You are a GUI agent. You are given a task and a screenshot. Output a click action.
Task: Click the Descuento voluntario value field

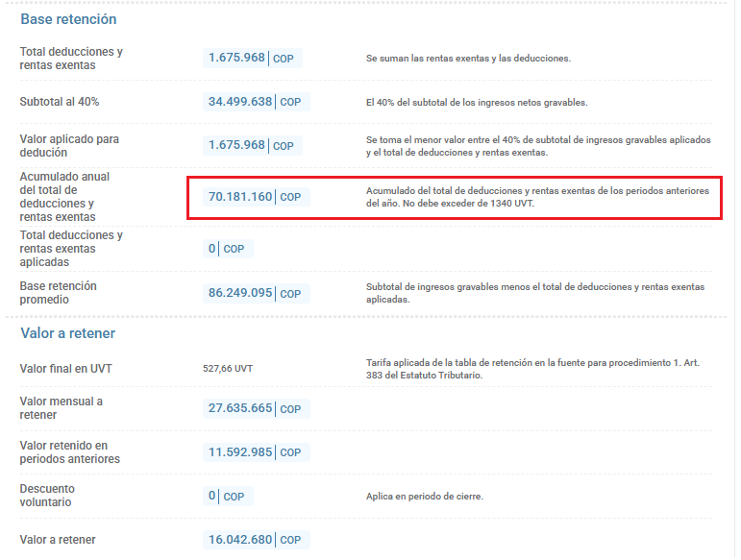[228, 497]
